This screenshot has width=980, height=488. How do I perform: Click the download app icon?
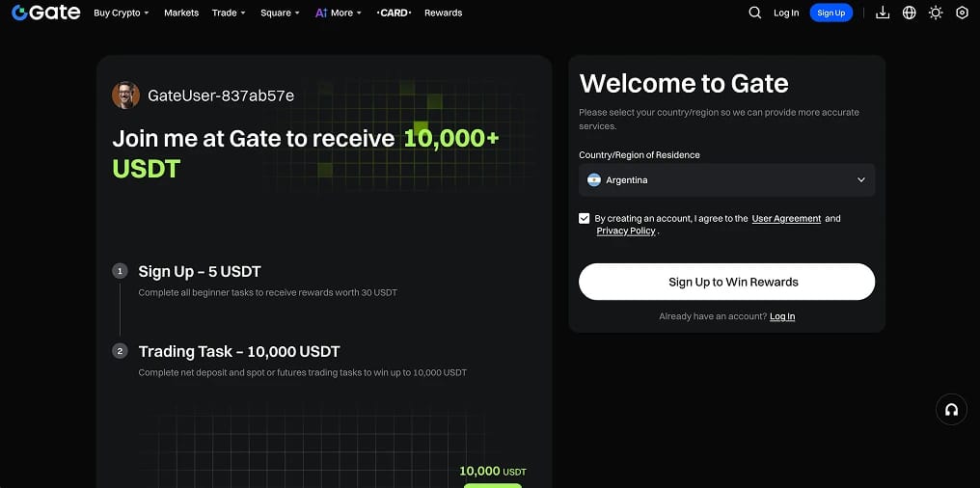pyautogui.click(x=883, y=13)
